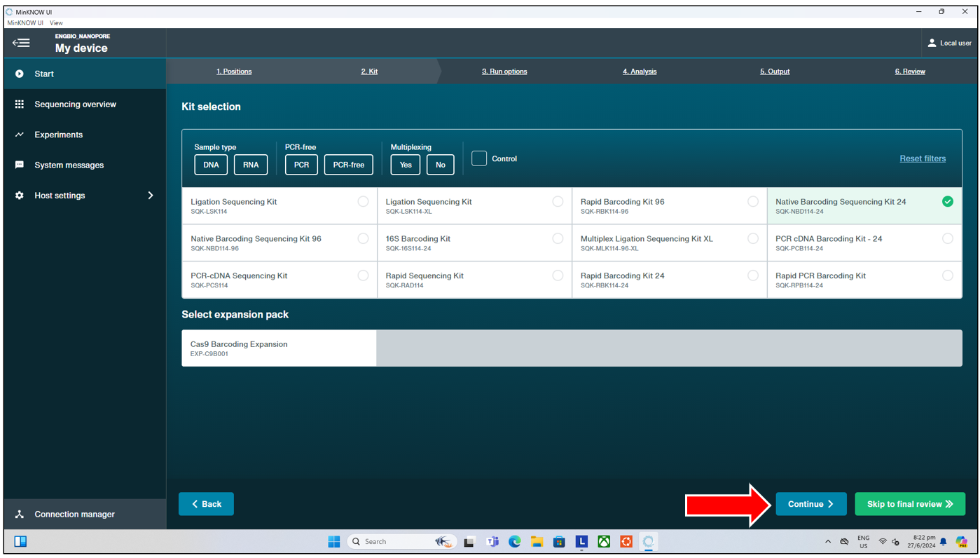Viewport: 980px width, 558px height.
Task: Open Task View in taskbar
Action: tap(469, 542)
